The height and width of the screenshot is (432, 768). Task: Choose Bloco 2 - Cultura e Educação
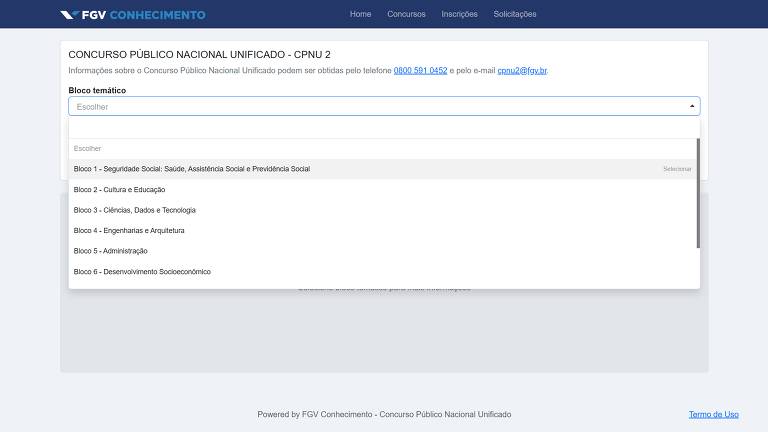383,189
